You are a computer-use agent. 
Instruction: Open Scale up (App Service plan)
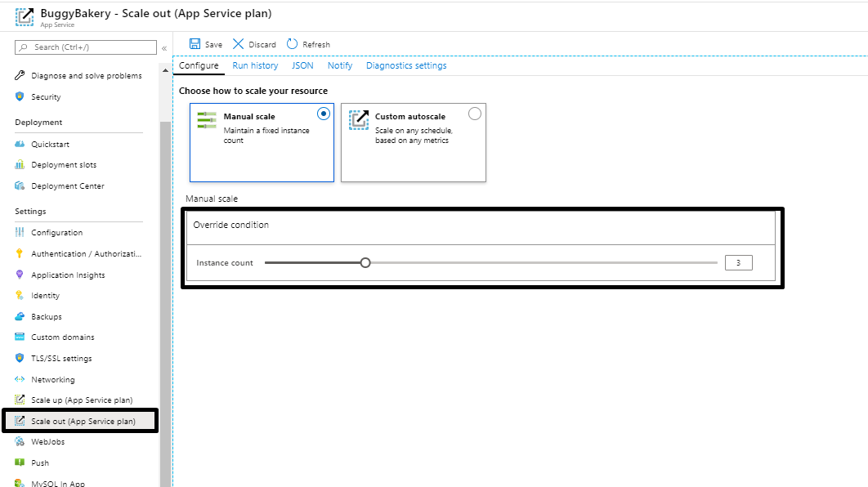(82, 400)
